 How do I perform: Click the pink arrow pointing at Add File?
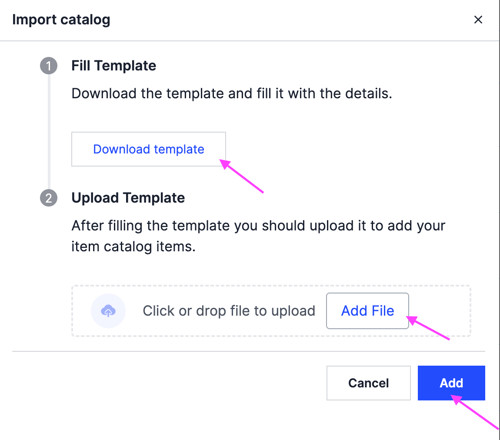click(428, 328)
